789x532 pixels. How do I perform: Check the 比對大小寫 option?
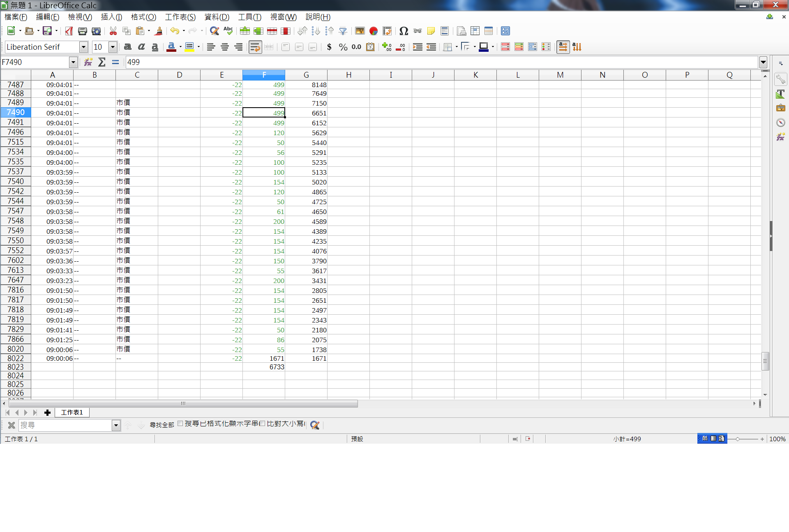(x=262, y=424)
